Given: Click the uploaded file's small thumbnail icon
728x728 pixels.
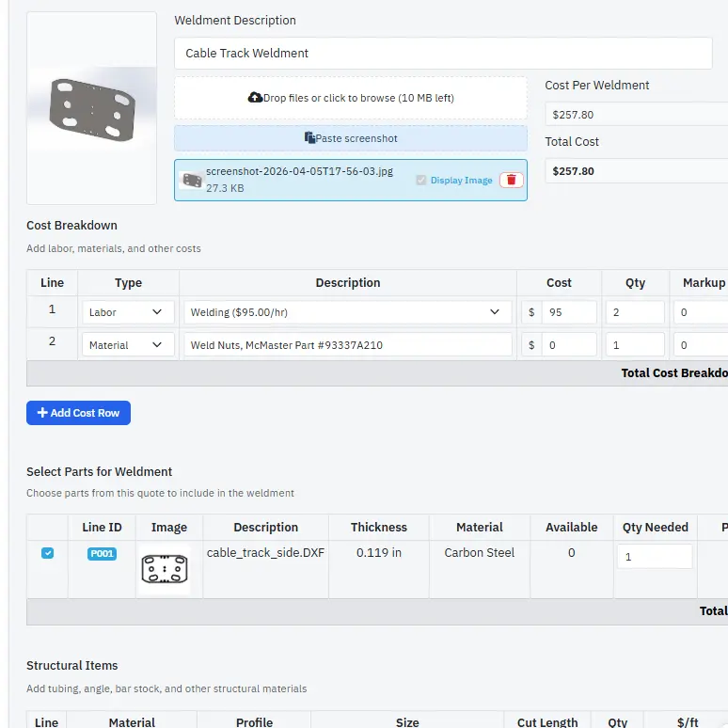Looking at the screenshot, I should (x=192, y=180).
